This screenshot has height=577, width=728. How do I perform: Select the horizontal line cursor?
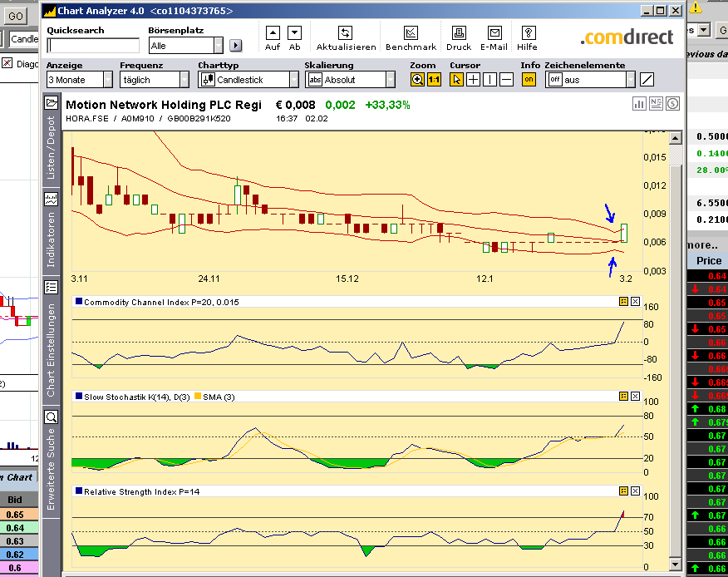point(507,80)
